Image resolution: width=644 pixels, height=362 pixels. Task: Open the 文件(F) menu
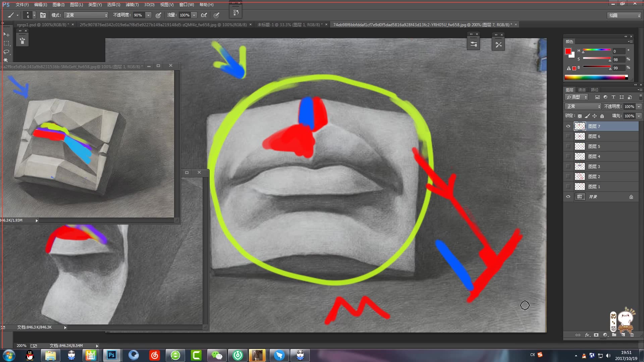[x=22, y=5]
